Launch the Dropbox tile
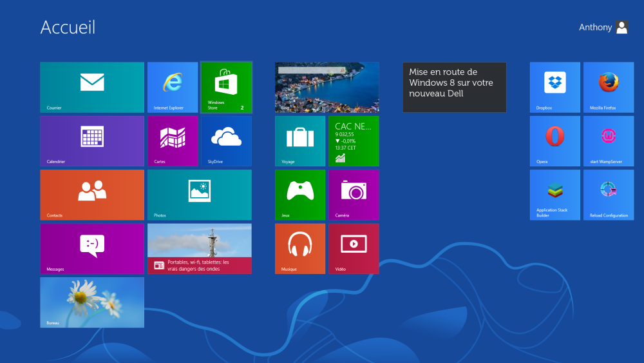Image resolution: width=644 pixels, height=363 pixels. point(555,87)
